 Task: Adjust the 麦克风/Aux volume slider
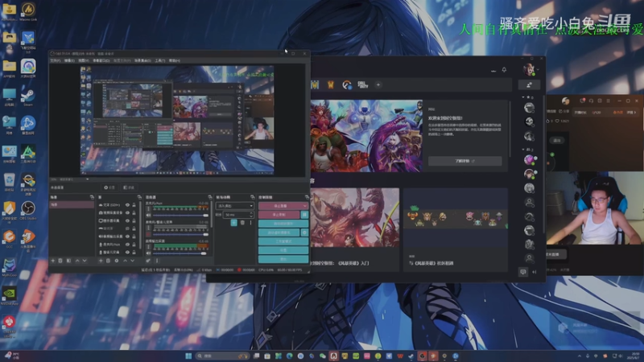click(180, 215)
